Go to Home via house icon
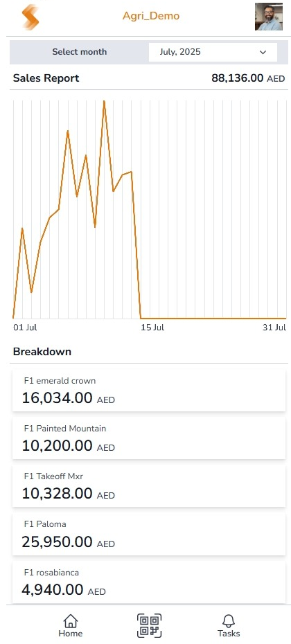Screen dimensions: 291x644 pyautogui.click(x=70, y=625)
